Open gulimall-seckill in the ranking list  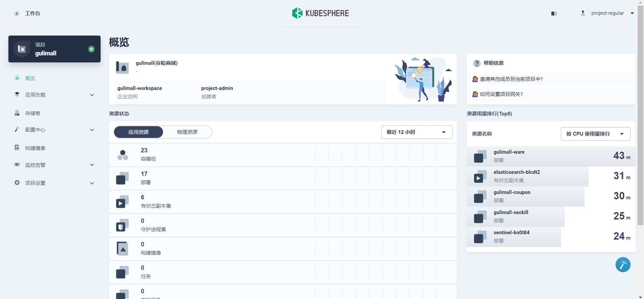click(x=551, y=217)
